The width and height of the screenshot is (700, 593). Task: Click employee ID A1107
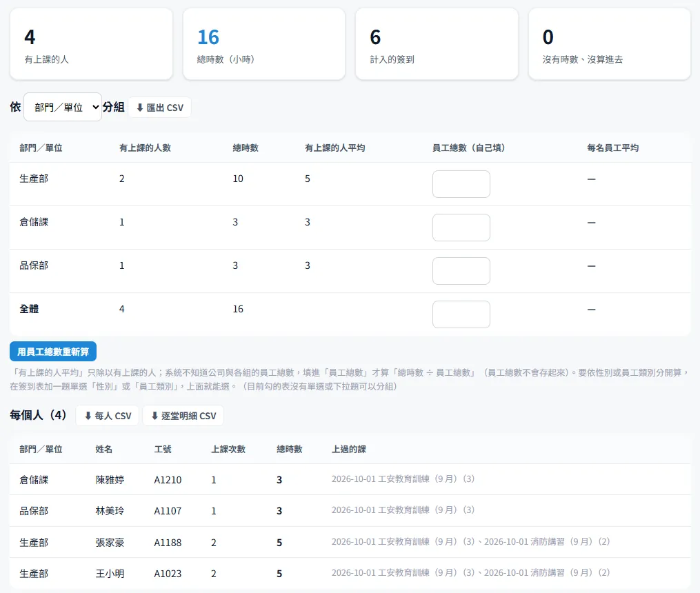coord(168,511)
